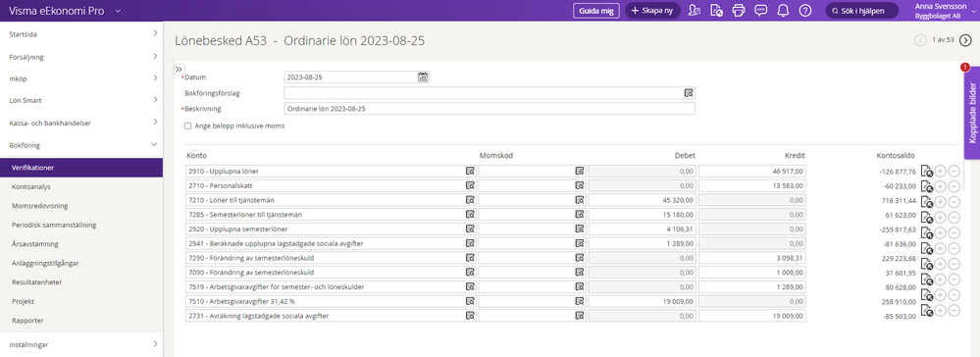This screenshot has height=357, width=980.
Task: Click the printer icon in top bar
Action: click(x=739, y=10)
